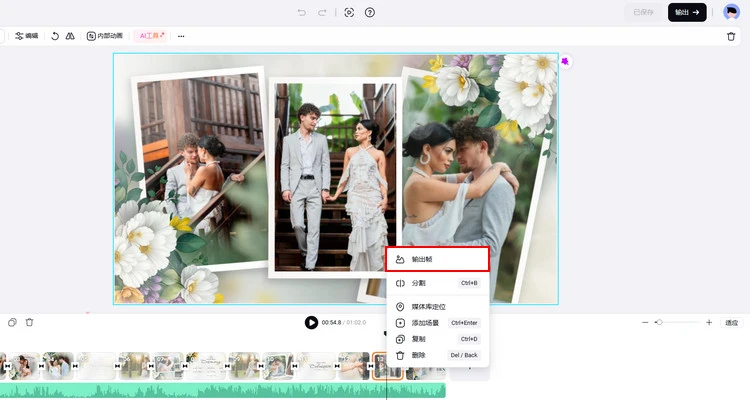Click the Ctrl+D shortcut label
Image resolution: width=750 pixels, height=400 pixels.
coord(469,339)
